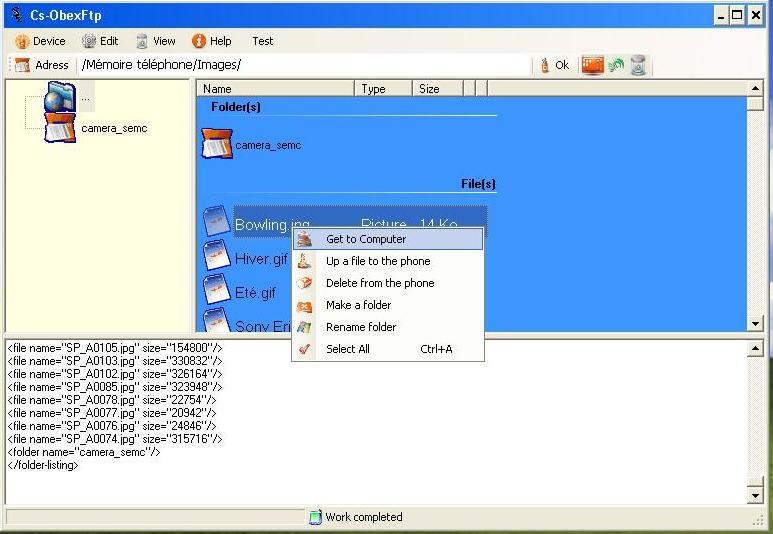Click the green signal icon in toolbar
The image size is (773, 534).
pyautogui.click(x=616, y=65)
